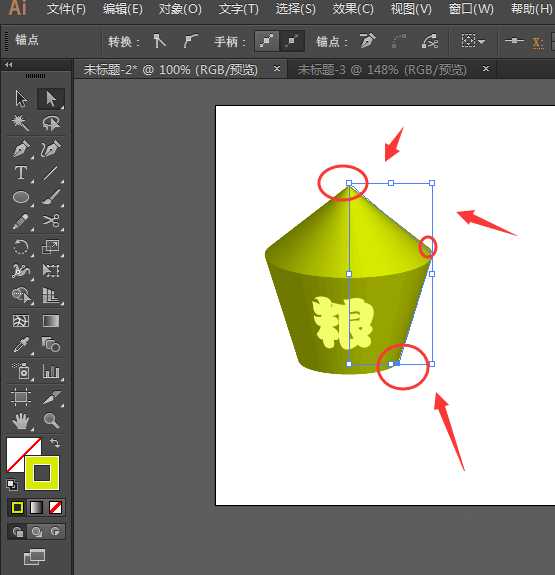Select the Hand tool
This screenshot has height=575, width=555.
click(x=21, y=421)
